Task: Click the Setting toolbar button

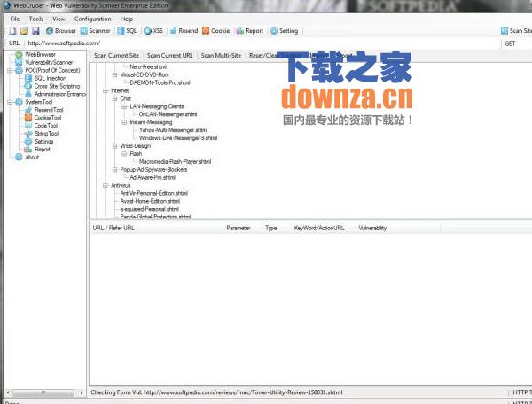Action: pos(285,31)
